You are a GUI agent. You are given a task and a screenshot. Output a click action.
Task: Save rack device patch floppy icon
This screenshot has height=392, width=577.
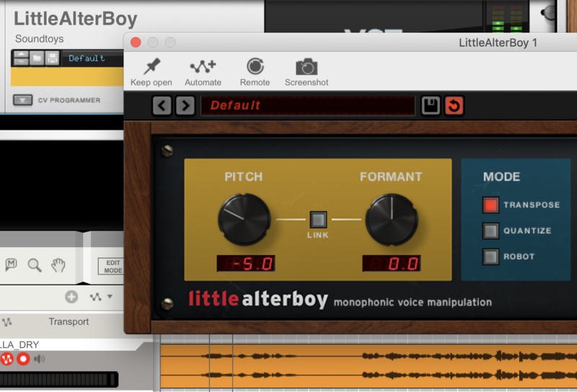tap(52, 58)
